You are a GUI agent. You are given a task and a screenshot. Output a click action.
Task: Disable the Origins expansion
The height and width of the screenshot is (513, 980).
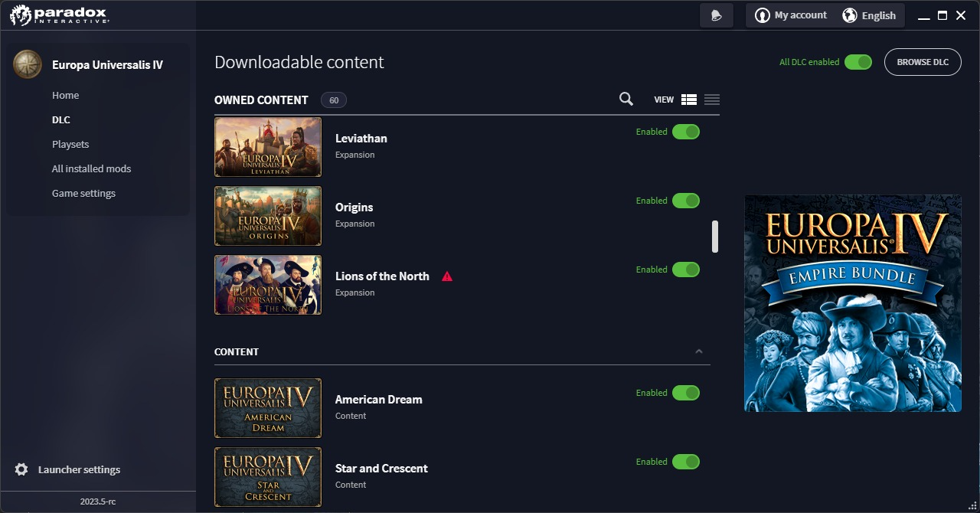[x=686, y=201]
